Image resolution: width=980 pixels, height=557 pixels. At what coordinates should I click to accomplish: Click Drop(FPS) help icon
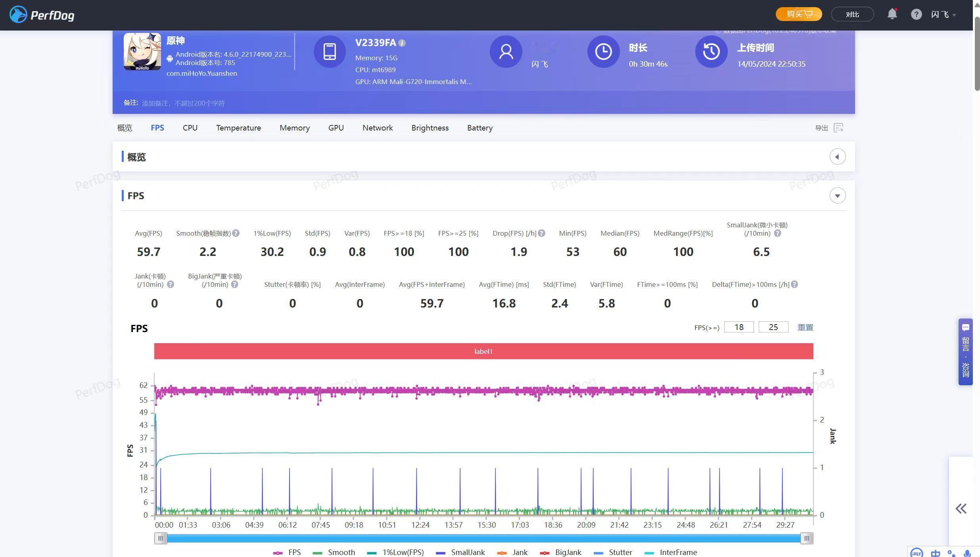[541, 233]
